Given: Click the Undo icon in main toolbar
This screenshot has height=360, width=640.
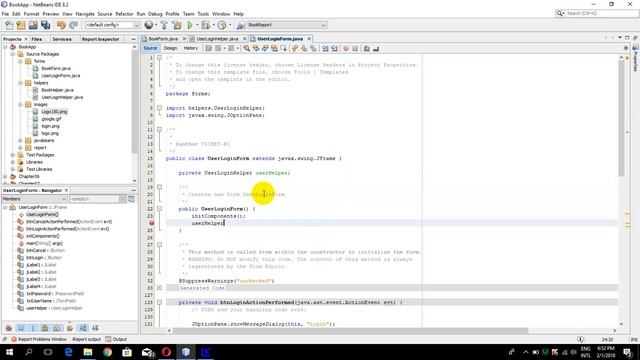Looking at the screenshot, I should pos(61,25).
